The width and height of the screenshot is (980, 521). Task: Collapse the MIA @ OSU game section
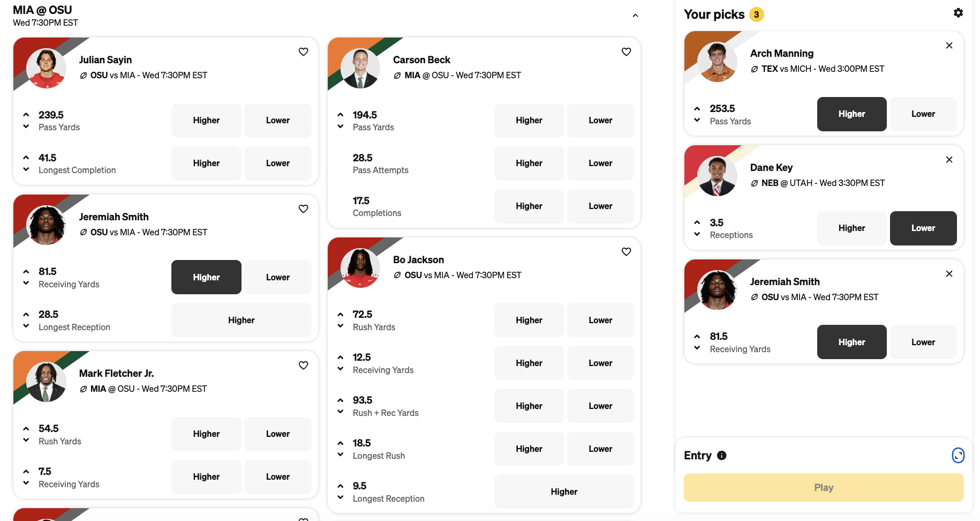pos(635,16)
